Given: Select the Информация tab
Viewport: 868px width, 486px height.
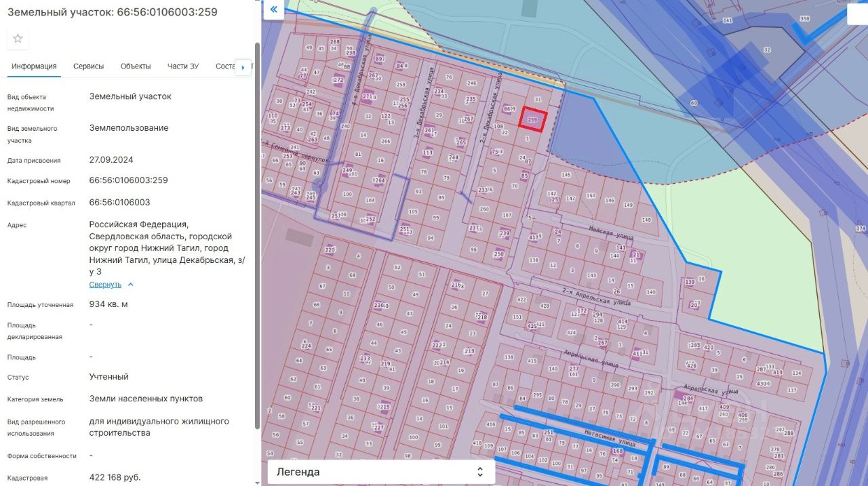Looking at the screenshot, I should tap(34, 66).
